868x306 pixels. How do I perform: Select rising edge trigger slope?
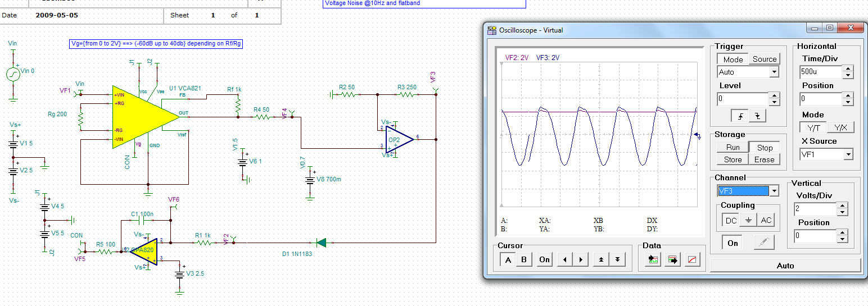click(740, 116)
